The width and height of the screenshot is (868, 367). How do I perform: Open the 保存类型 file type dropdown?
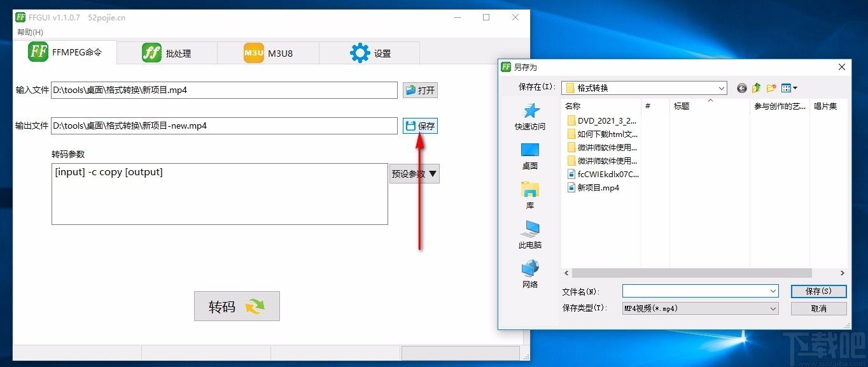[x=773, y=308]
